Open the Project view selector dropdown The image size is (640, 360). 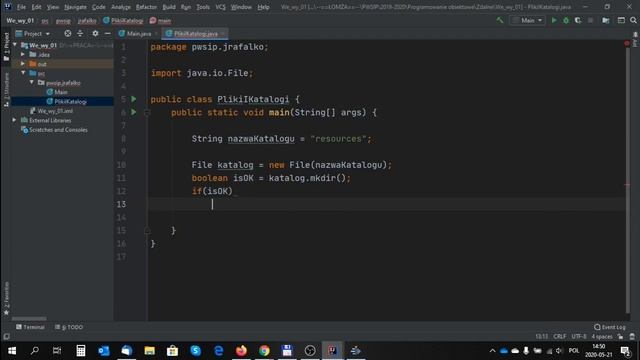[33, 33]
